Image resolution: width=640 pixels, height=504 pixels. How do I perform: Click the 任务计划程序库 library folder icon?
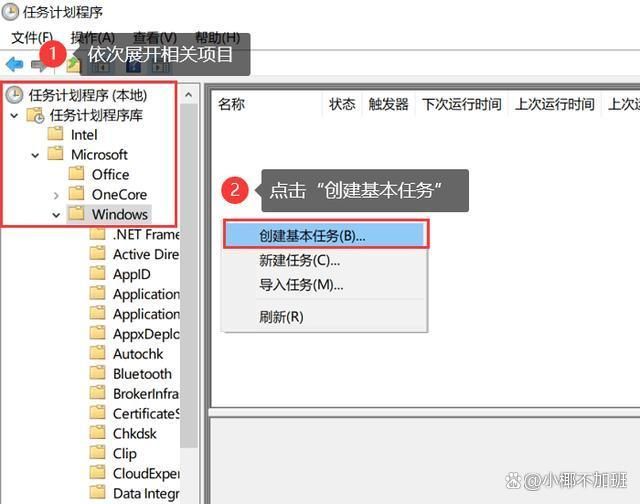[x=35, y=115]
